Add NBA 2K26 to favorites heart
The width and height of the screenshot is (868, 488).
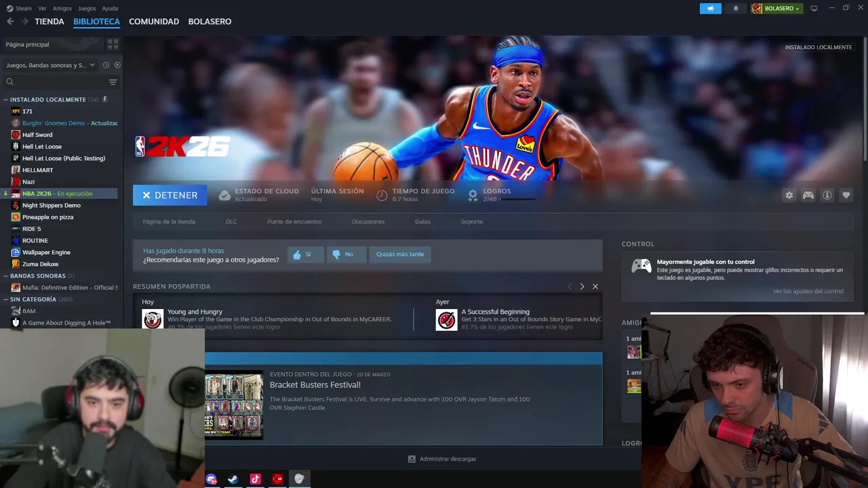click(x=846, y=195)
